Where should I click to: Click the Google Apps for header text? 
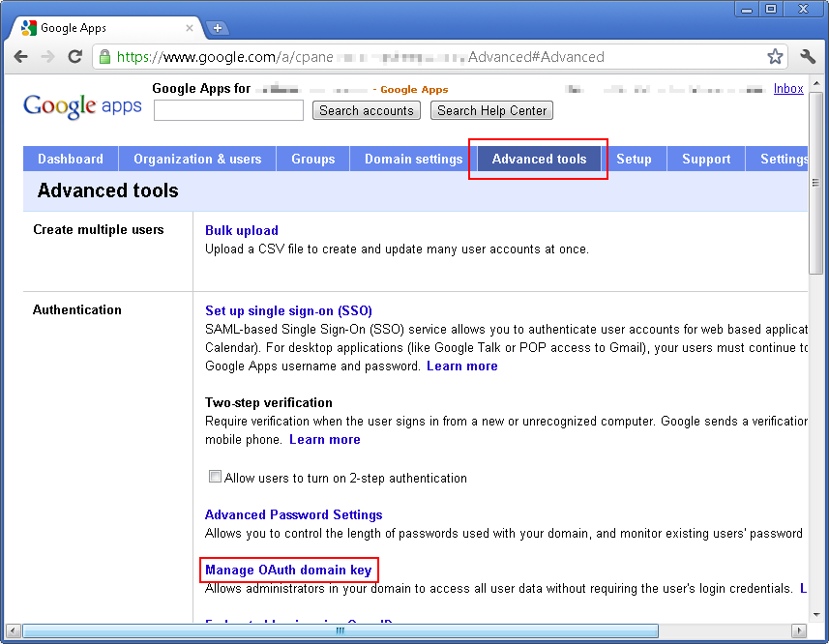click(201, 88)
